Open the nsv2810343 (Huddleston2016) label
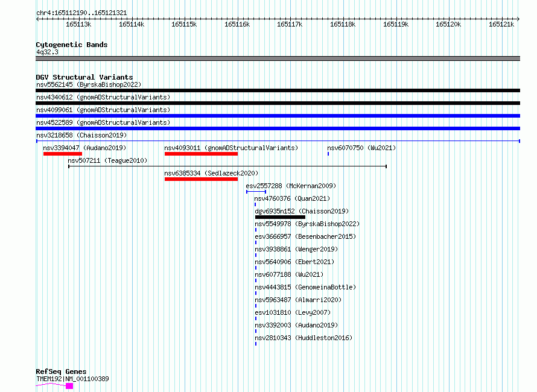537x392 pixels. click(x=303, y=338)
